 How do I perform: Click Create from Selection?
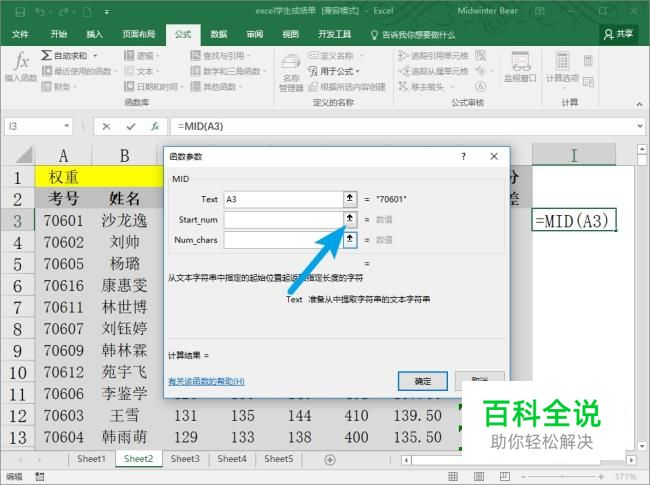point(347,87)
